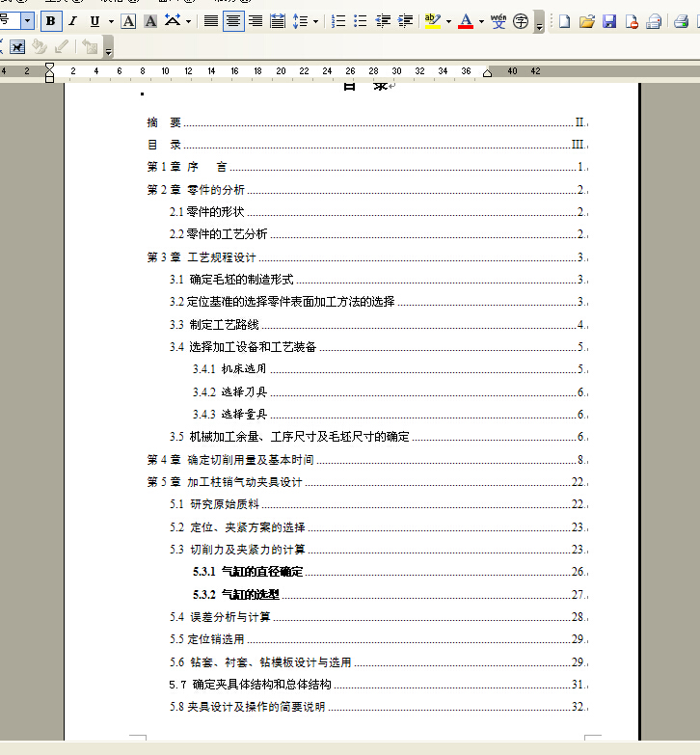Create a new blank document
Image resolution: width=700 pixels, height=755 pixels.
pyautogui.click(x=564, y=21)
